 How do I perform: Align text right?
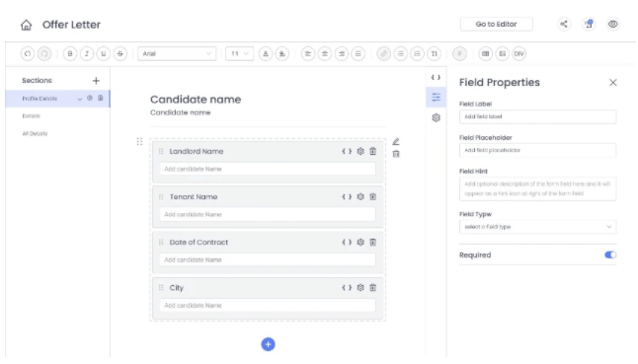pos(342,53)
